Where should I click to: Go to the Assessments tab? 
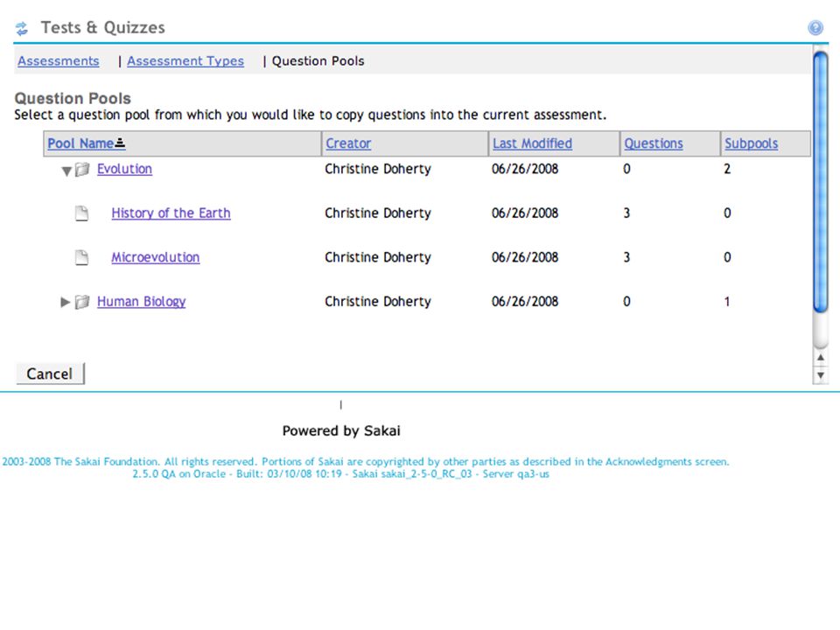tap(59, 61)
